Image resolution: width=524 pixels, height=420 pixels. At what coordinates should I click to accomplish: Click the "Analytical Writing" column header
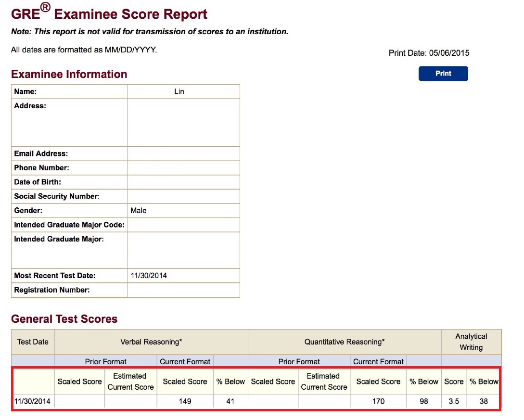point(471,342)
